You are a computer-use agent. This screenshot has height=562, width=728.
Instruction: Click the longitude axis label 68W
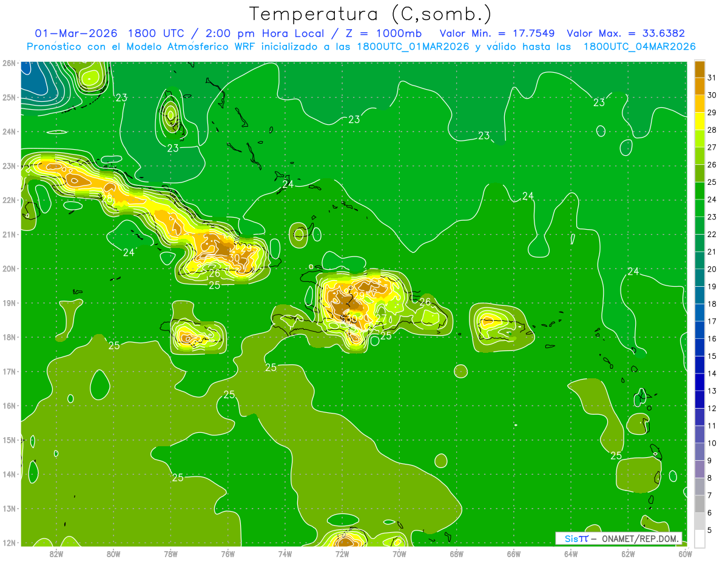(457, 554)
